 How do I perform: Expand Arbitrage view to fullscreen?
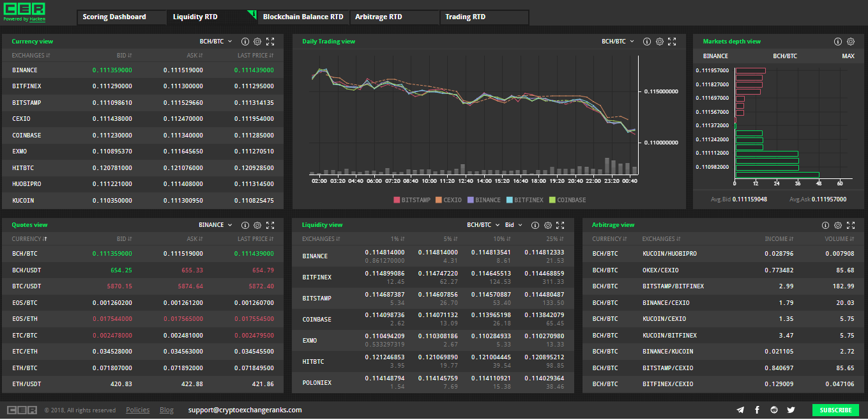[x=851, y=225]
